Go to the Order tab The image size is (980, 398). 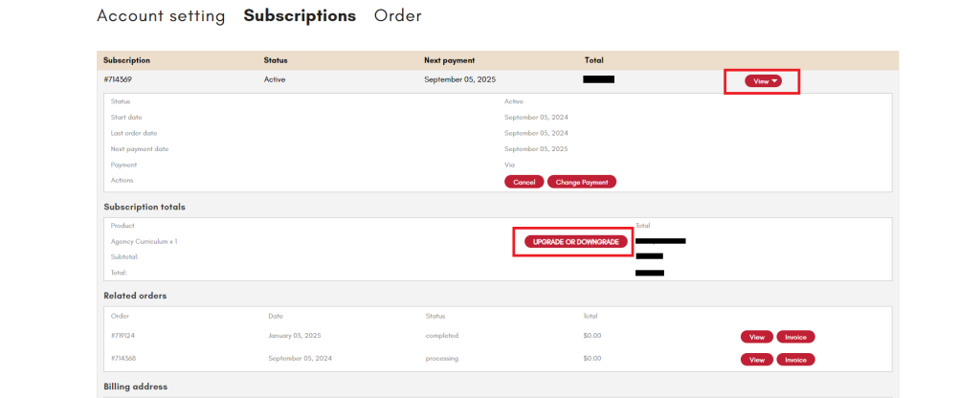pos(397,16)
